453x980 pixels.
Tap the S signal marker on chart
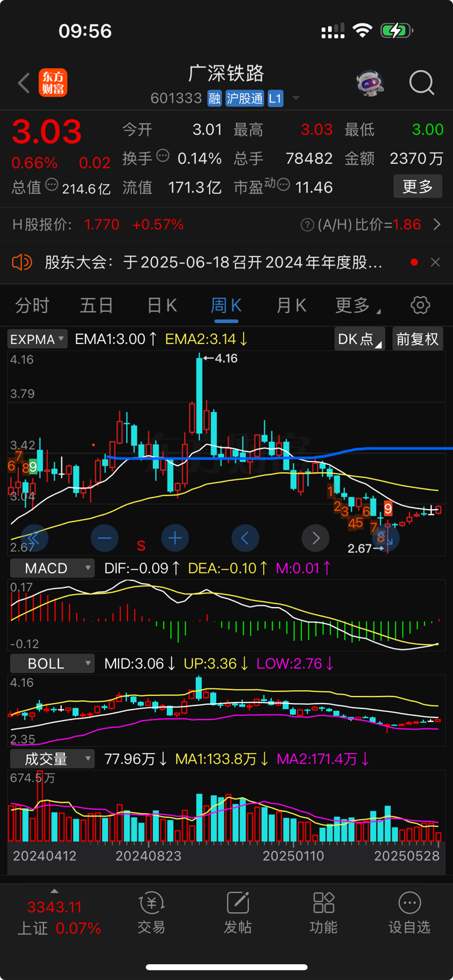tap(141, 546)
